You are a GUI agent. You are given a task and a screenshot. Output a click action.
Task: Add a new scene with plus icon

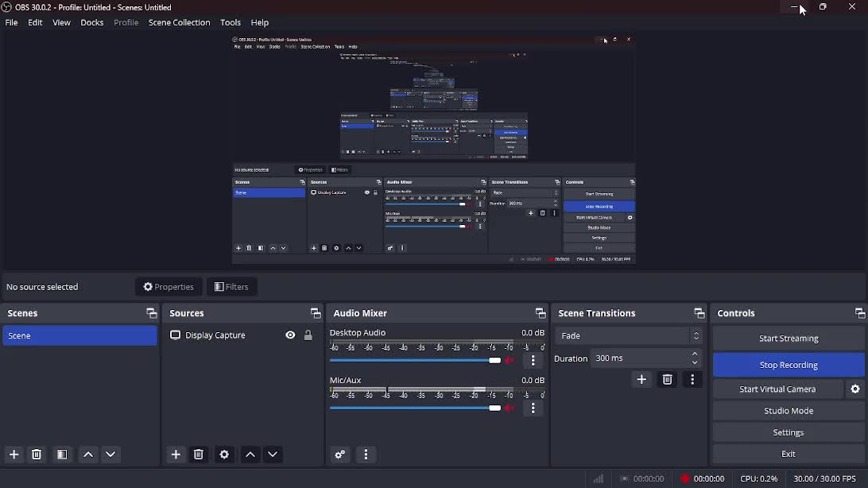pyautogui.click(x=14, y=455)
